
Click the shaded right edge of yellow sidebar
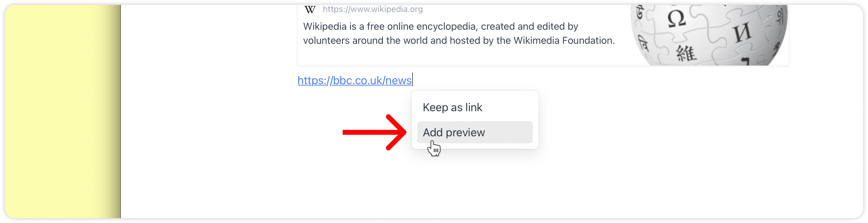pyautogui.click(x=114, y=111)
